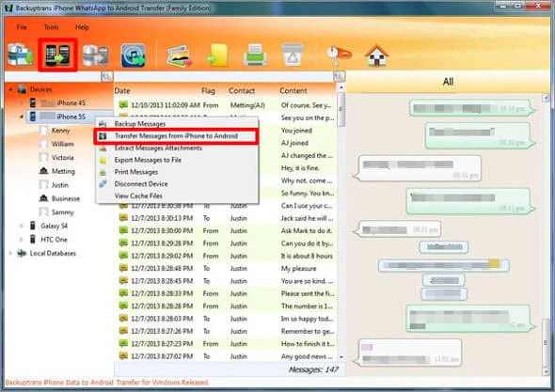Click the search icon above device tree

tap(107, 76)
